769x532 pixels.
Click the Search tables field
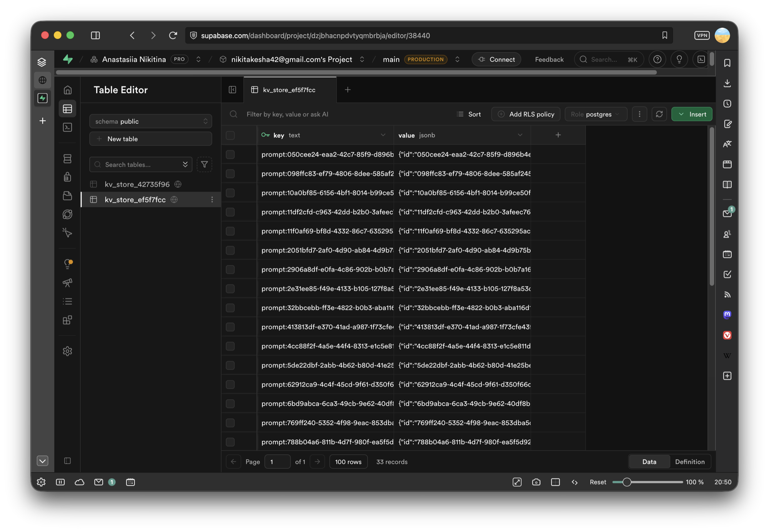point(141,165)
